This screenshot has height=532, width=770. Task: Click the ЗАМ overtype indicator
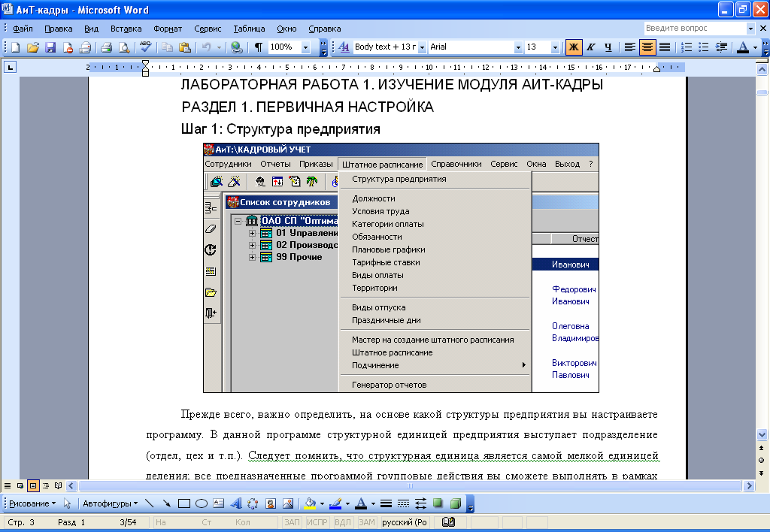(x=366, y=522)
